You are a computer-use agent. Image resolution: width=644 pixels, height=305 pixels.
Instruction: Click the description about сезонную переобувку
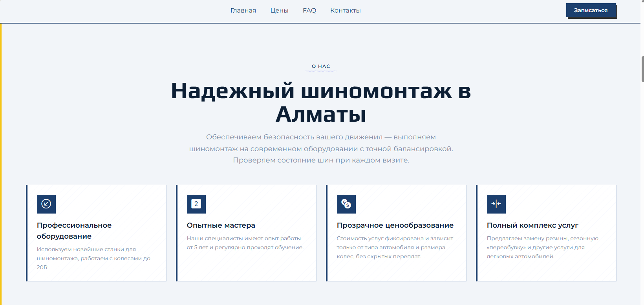pyautogui.click(x=542, y=247)
